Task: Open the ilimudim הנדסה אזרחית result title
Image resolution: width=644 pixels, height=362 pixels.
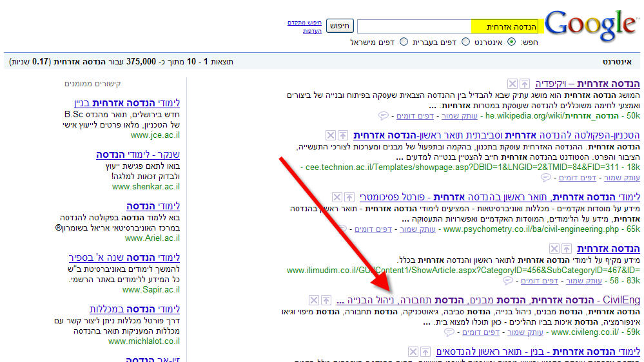Action: click(x=609, y=249)
